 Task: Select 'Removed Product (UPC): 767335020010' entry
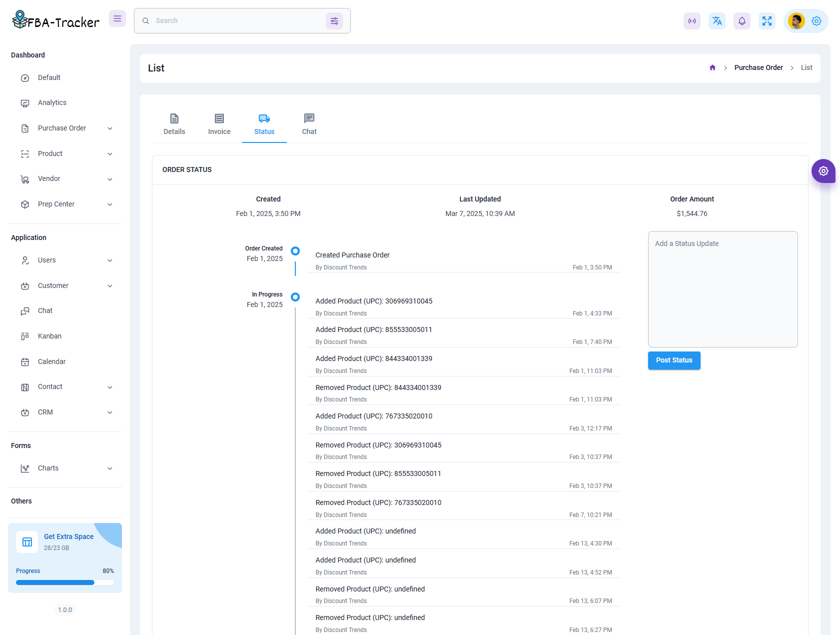464,508
